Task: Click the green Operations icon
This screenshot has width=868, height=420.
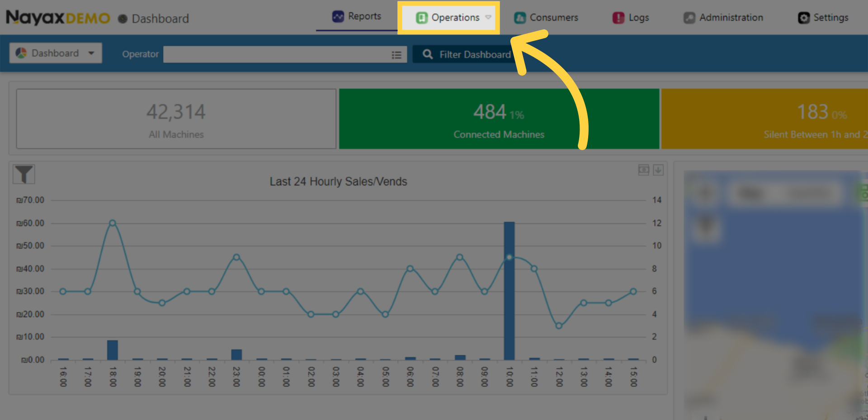Action: coord(422,18)
